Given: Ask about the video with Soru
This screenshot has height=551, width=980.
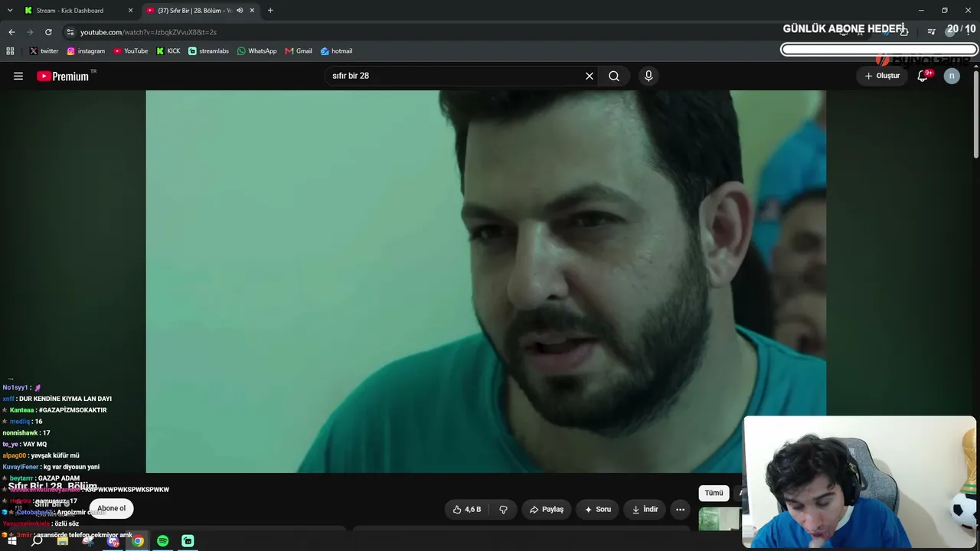Looking at the screenshot, I should pos(598,509).
